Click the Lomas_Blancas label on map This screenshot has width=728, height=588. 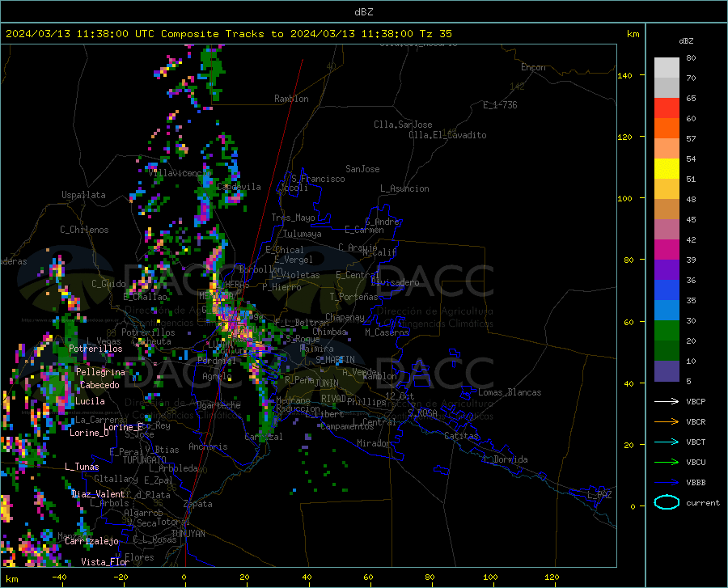[510, 392]
